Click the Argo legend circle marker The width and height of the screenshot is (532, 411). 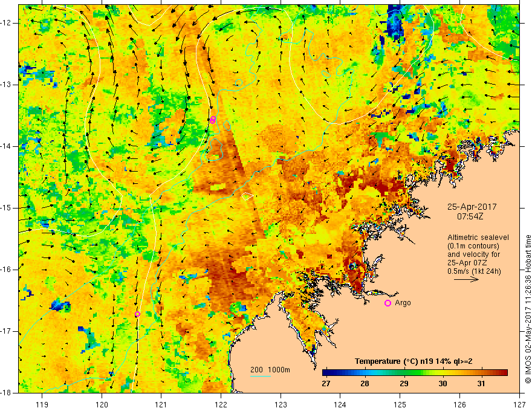tap(388, 303)
